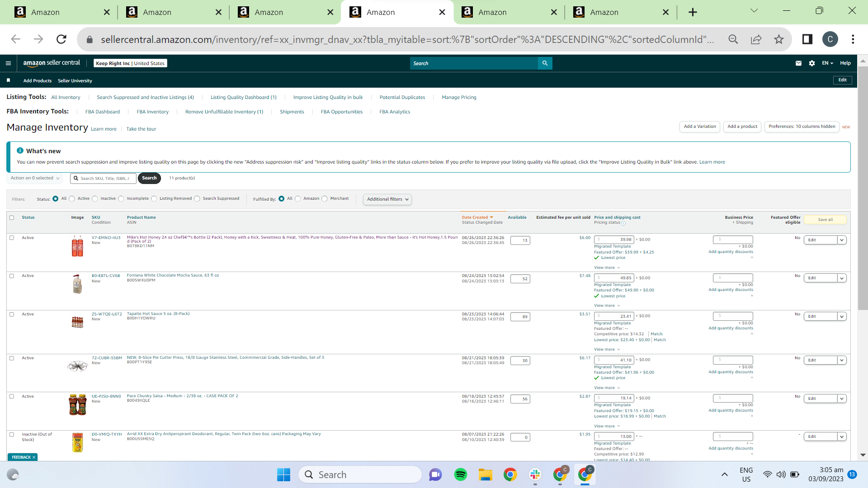
Task: Select Fulfilled By Amazon radio option
Action: coord(298,199)
